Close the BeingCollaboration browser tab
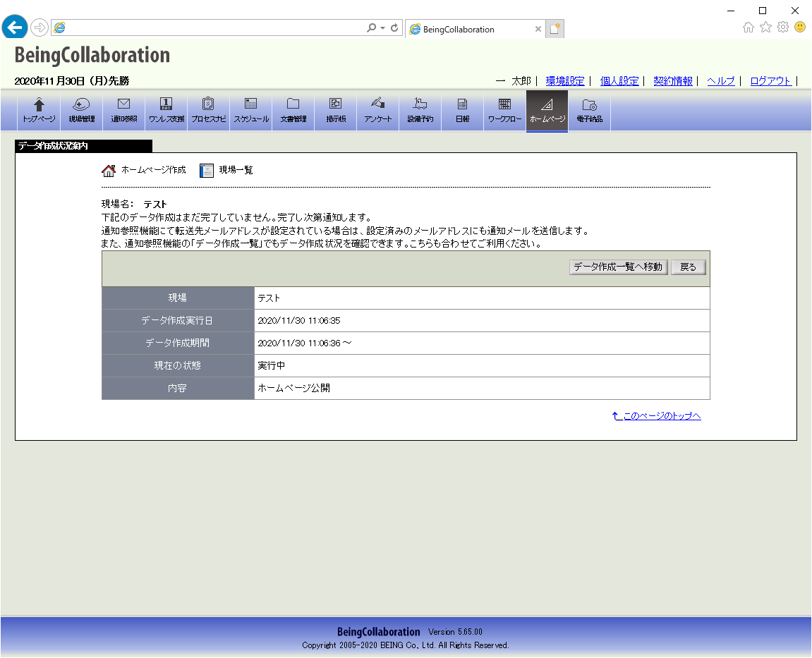 538,29
